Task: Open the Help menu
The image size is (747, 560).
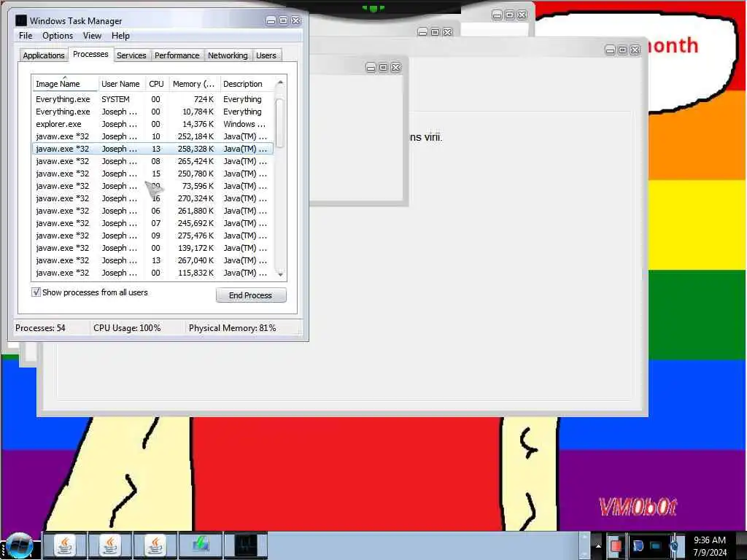Action: point(120,36)
